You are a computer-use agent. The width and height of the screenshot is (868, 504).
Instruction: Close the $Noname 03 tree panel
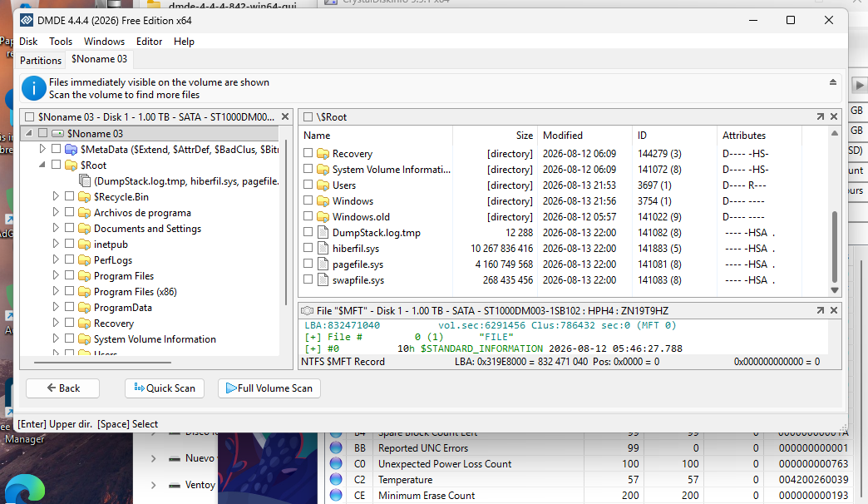pos(284,117)
